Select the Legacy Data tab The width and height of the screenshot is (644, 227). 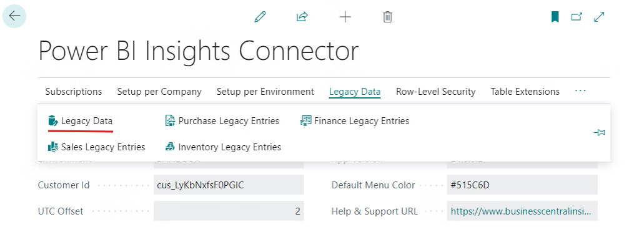click(355, 92)
